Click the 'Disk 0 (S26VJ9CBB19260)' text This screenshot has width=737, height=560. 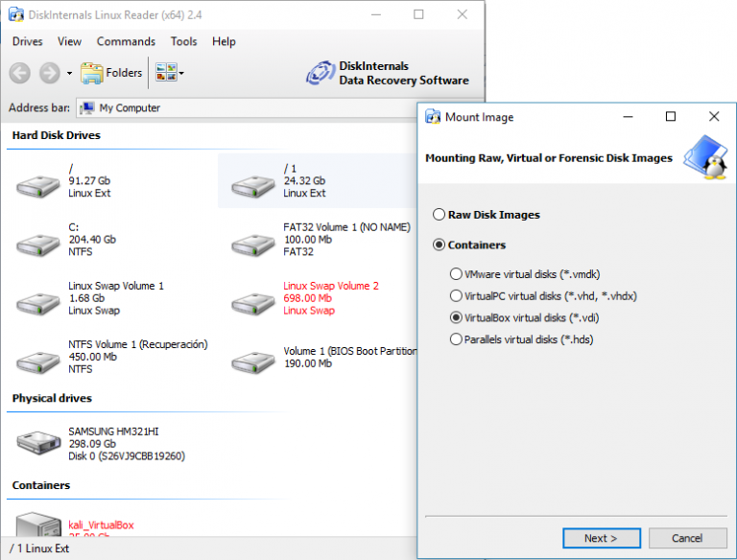click(x=127, y=456)
